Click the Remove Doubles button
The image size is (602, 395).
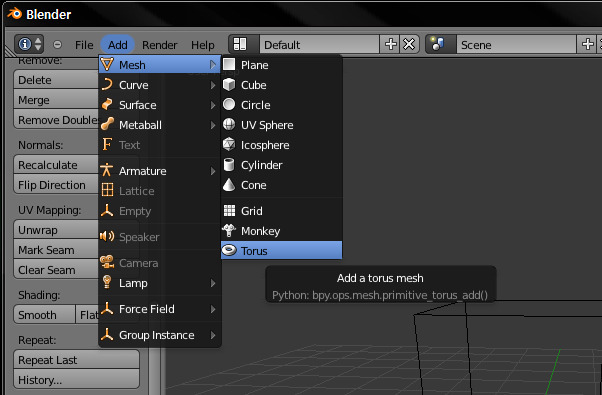[56, 120]
